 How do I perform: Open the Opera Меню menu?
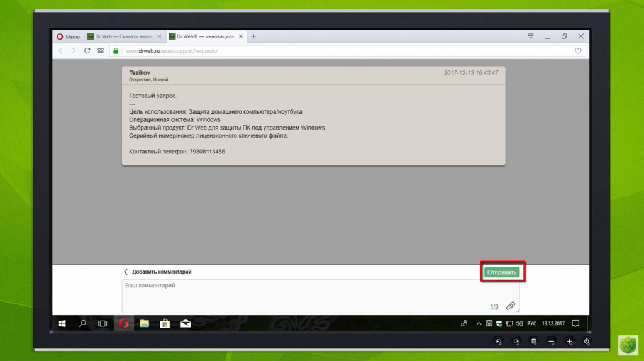click(x=68, y=36)
